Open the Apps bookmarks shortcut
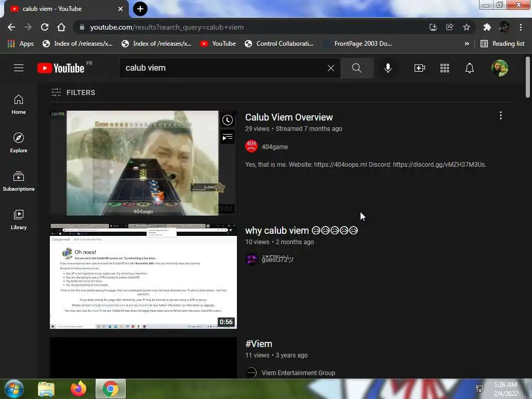Image resolution: width=532 pixels, height=399 pixels. pyautogui.click(x=21, y=44)
